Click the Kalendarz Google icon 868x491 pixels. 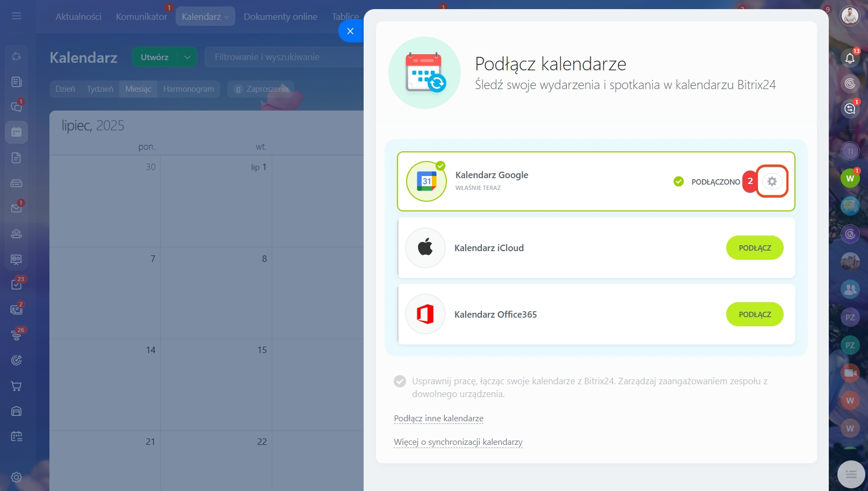tap(426, 181)
